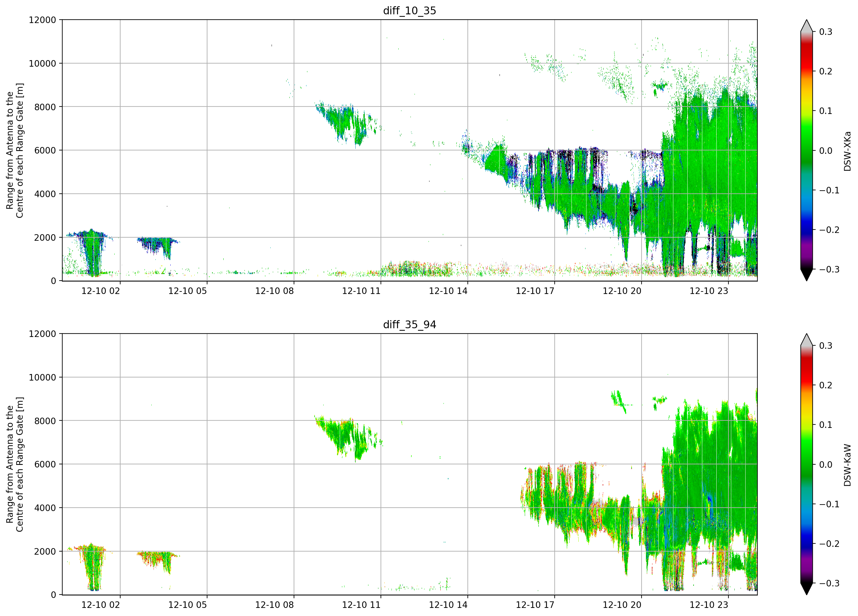This screenshot has width=858, height=616.
Task: Click '12-10 17' tick in diff_10_35 plot
Action: click(x=535, y=291)
